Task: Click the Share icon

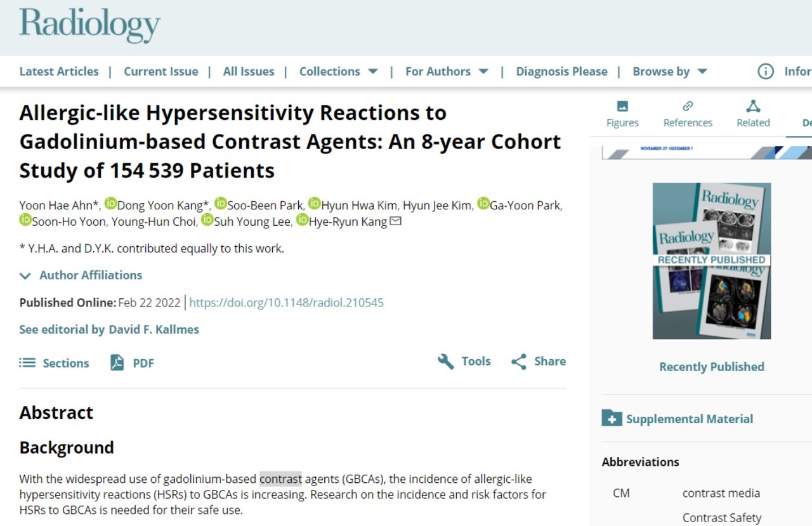Action: tap(519, 362)
